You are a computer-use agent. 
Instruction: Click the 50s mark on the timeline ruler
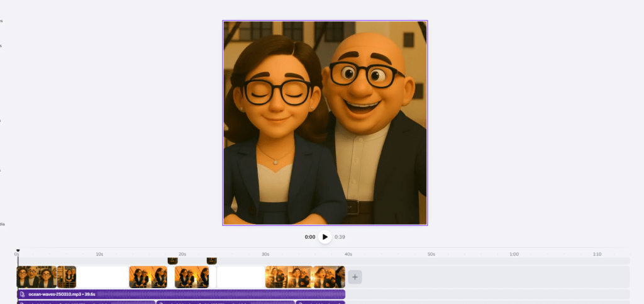[x=431, y=254]
